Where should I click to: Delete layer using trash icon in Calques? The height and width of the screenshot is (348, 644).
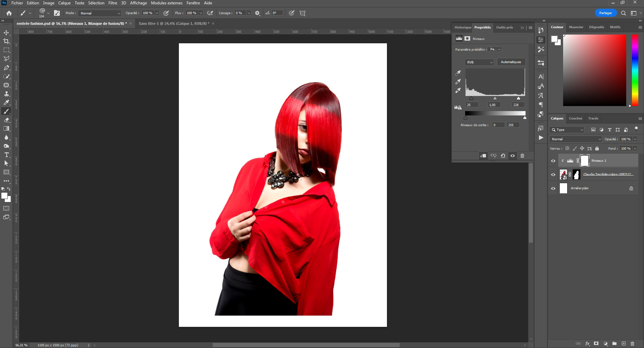point(633,344)
